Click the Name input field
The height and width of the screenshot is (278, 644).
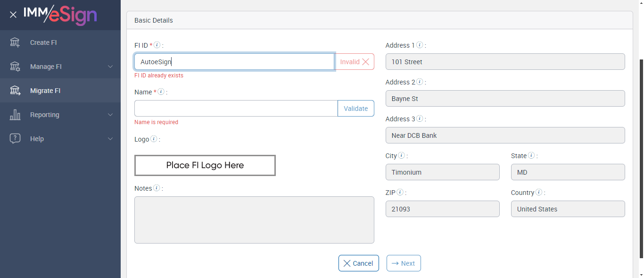coord(236,109)
